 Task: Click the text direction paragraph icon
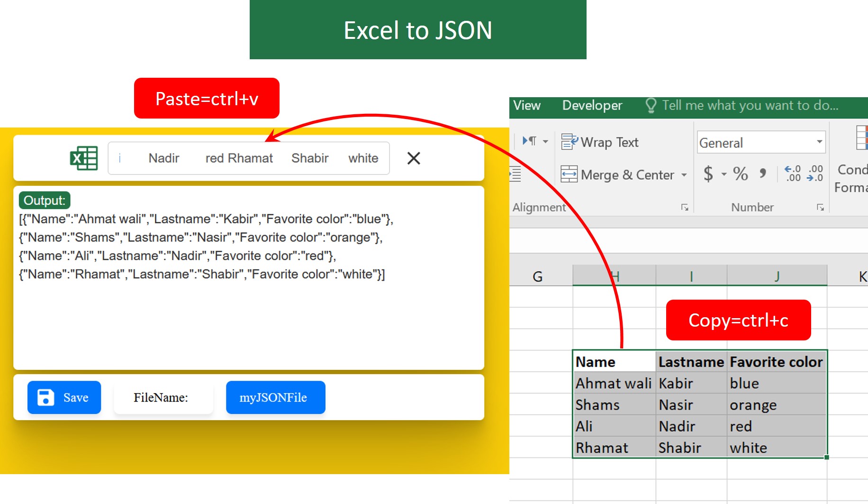point(529,141)
